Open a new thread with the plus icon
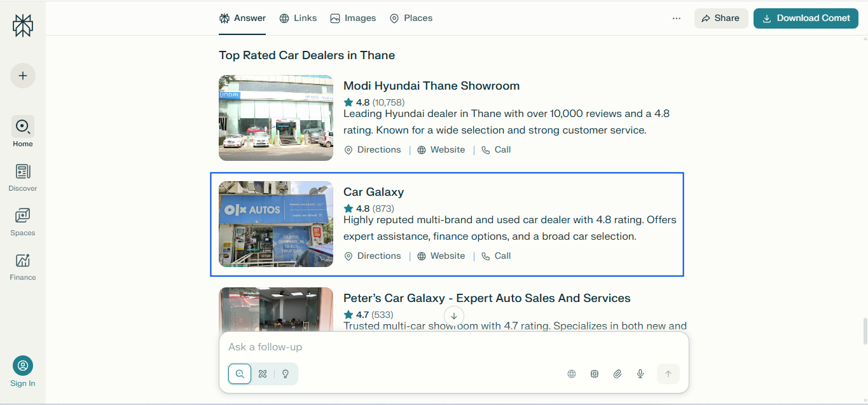This screenshot has height=405, width=868. click(x=22, y=75)
